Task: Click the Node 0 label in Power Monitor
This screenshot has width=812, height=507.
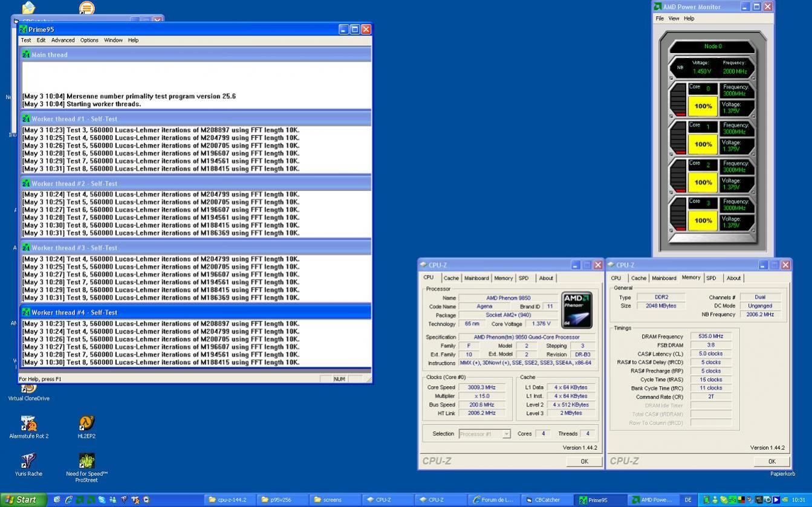Action: [x=713, y=47]
